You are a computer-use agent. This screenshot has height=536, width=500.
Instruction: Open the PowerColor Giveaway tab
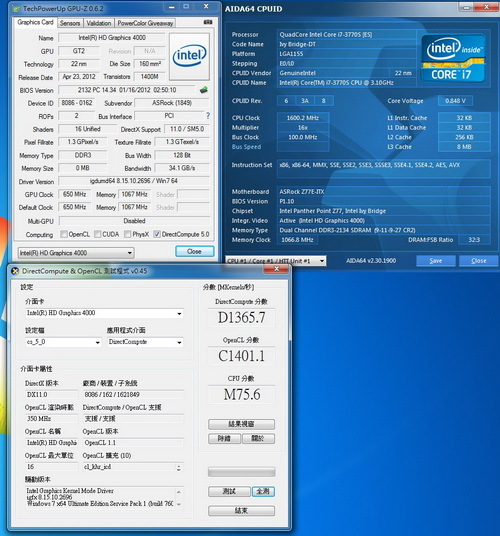145,23
